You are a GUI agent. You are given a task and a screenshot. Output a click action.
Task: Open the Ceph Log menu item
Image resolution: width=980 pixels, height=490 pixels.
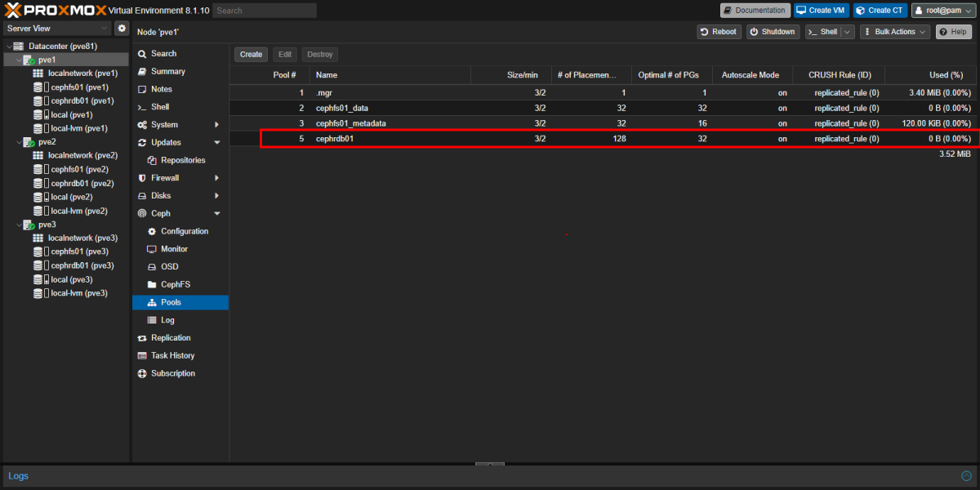180,320
